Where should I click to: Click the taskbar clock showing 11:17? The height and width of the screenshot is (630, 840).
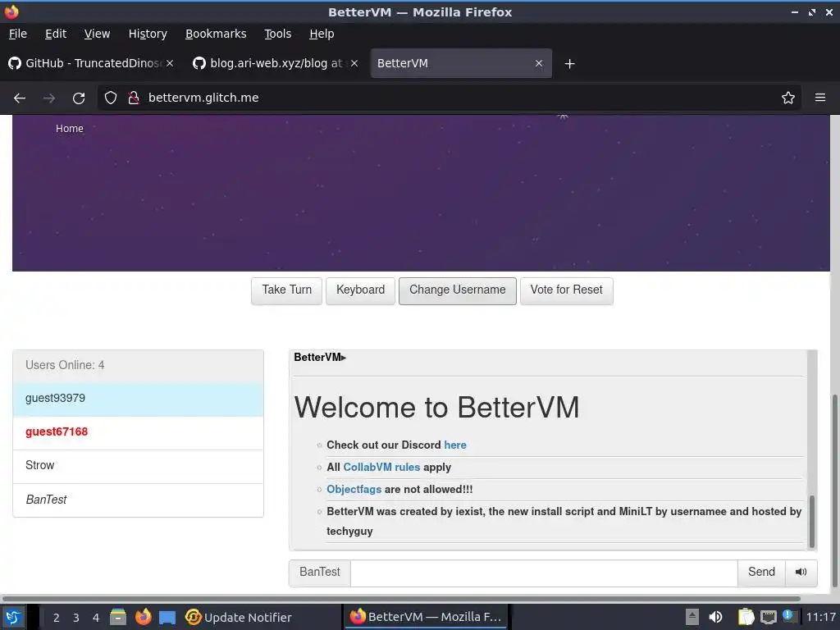[x=820, y=617]
